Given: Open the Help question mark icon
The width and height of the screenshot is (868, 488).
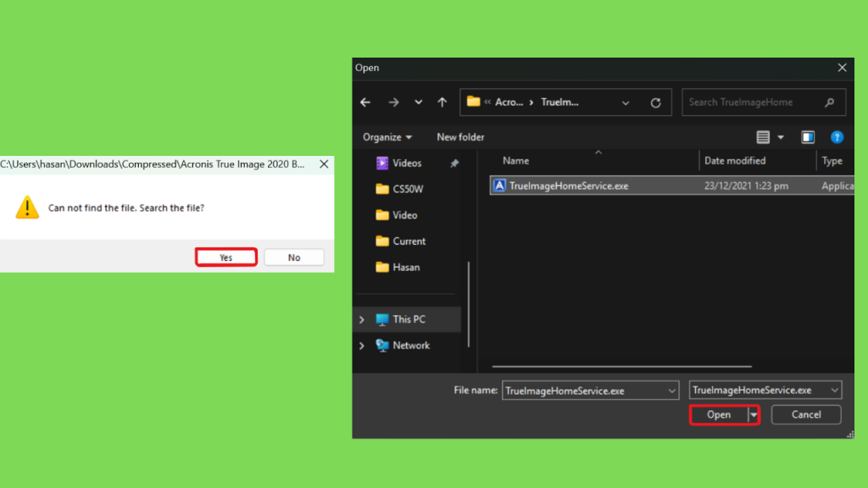Looking at the screenshot, I should 837,137.
